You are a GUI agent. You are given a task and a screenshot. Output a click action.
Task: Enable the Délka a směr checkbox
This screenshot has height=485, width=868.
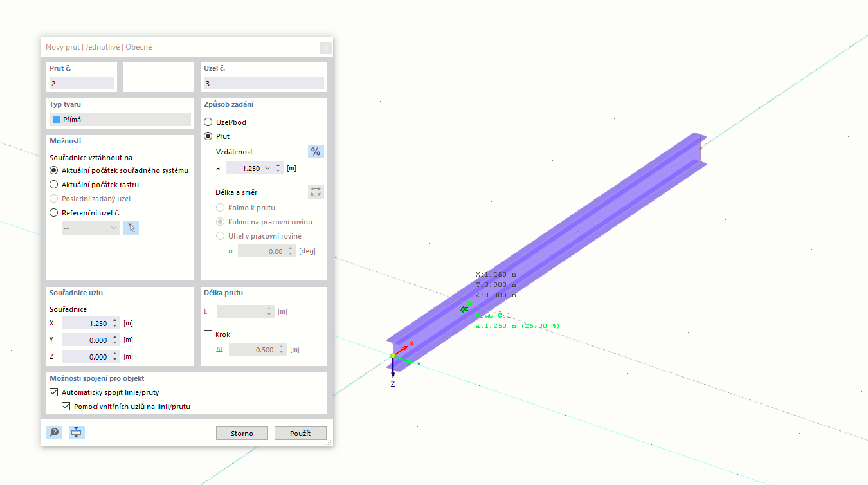coord(208,192)
